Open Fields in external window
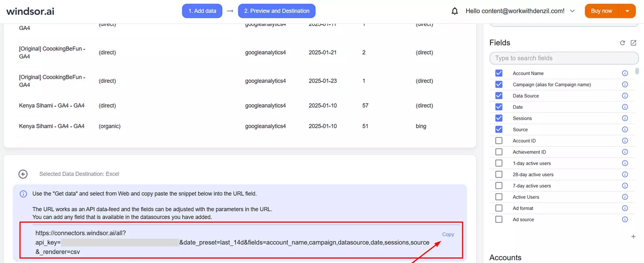Image resolution: width=644 pixels, height=263 pixels. click(x=633, y=43)
